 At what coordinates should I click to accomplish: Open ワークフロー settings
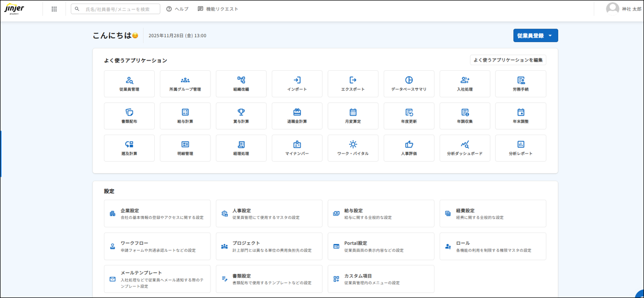coord(157,246)
